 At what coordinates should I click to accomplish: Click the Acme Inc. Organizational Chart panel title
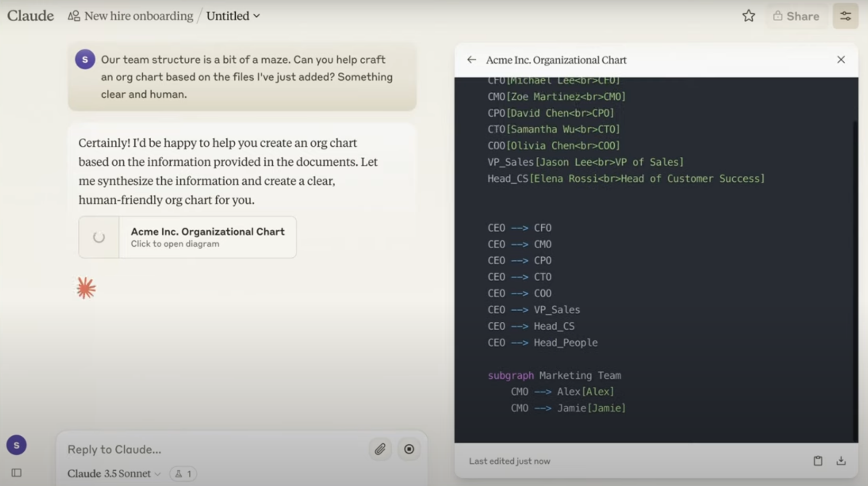(x=556, y=60)
